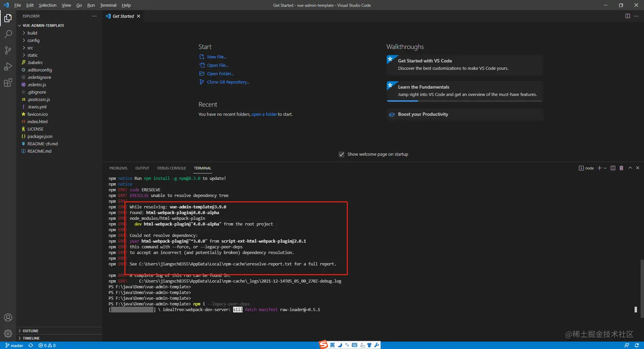644x349 pixels.
Task: Open the Explorer view in activity bar
Action: click(8, 18)
